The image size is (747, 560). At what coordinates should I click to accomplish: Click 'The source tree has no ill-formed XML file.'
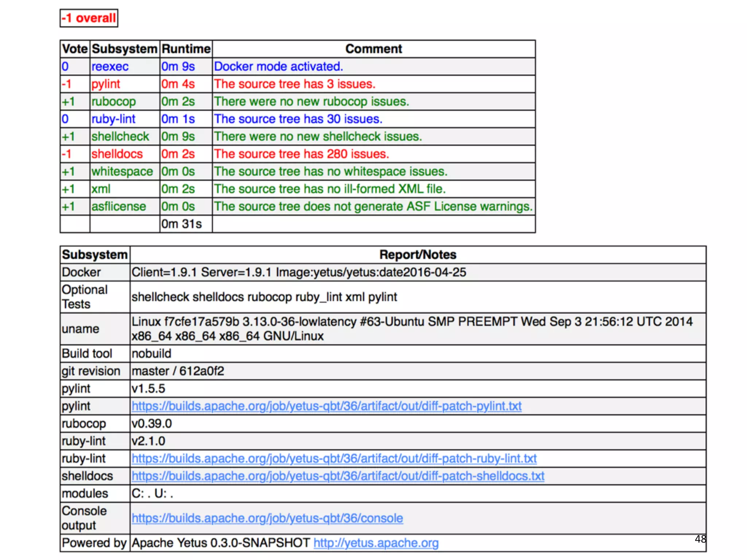pyautogui.click(x=330, y=189)
